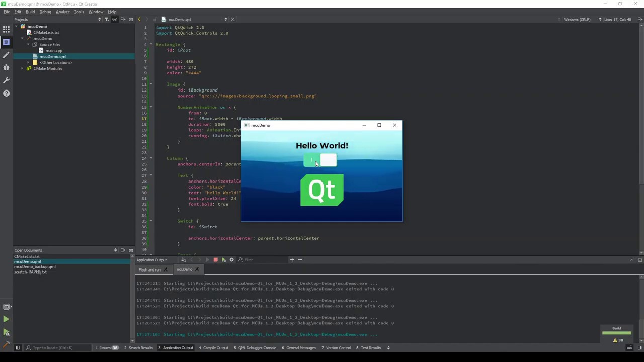Open the kit selector chip icon

6,306
